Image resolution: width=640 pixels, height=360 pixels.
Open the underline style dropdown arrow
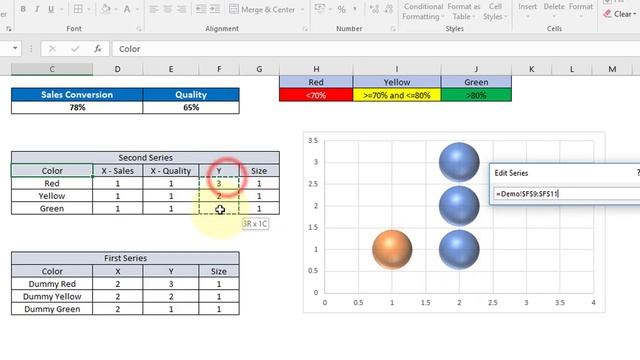(62, 9)
